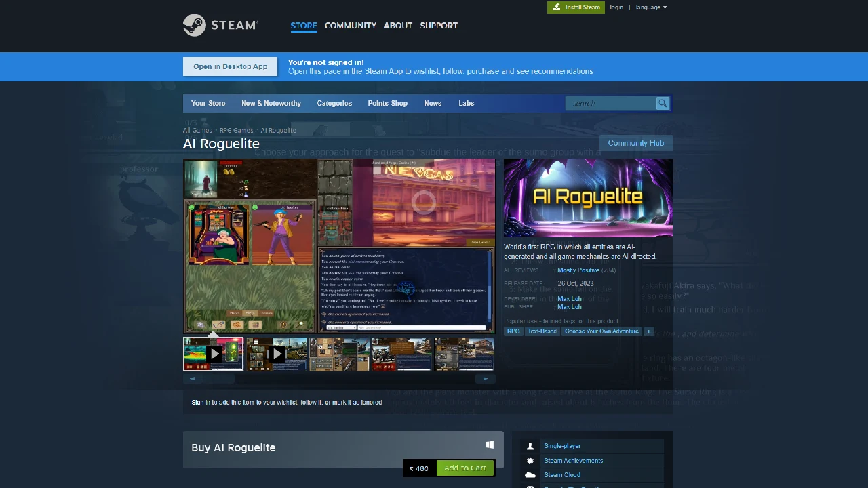The image size is (868, 488).
Task: Click the carousel previous arrow
Action: pos(192,378)
